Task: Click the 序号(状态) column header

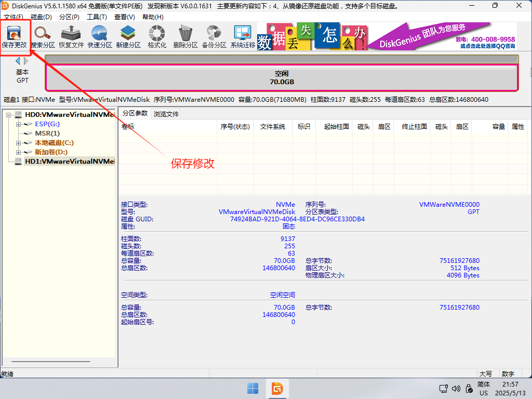Action: coord(235,127)
